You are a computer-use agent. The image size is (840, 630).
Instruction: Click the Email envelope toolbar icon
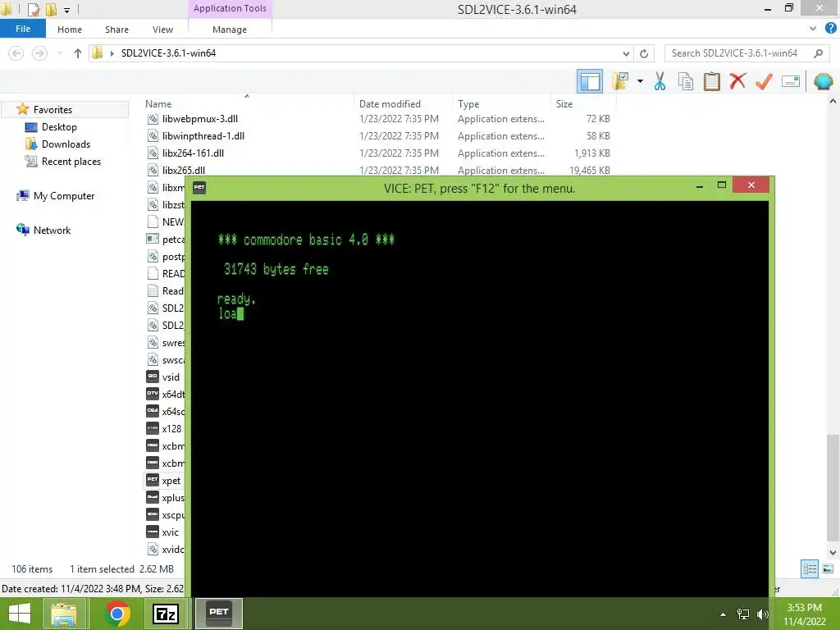[790, 81]
